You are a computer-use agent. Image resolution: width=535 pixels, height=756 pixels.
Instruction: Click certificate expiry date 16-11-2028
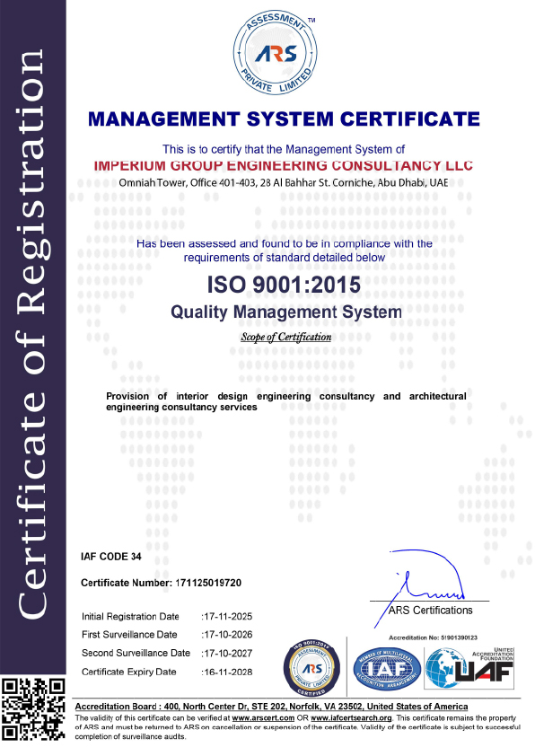[x=227, y=672]
